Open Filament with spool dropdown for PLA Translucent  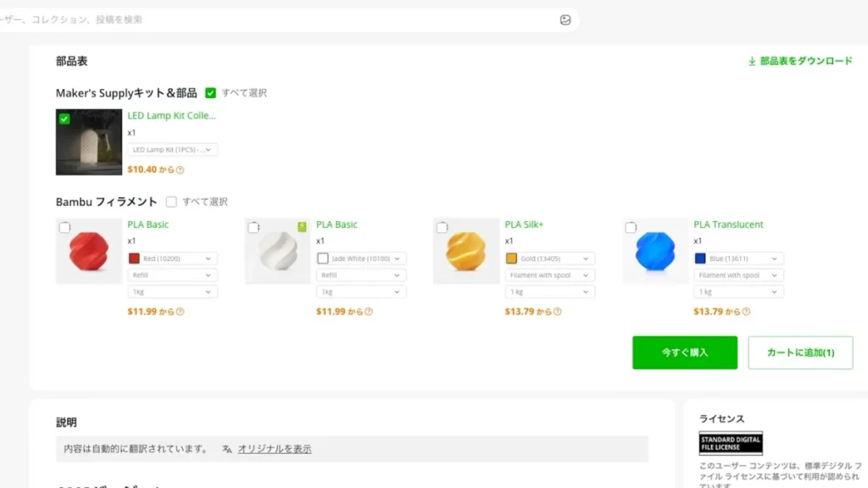(x=738, y=275)
